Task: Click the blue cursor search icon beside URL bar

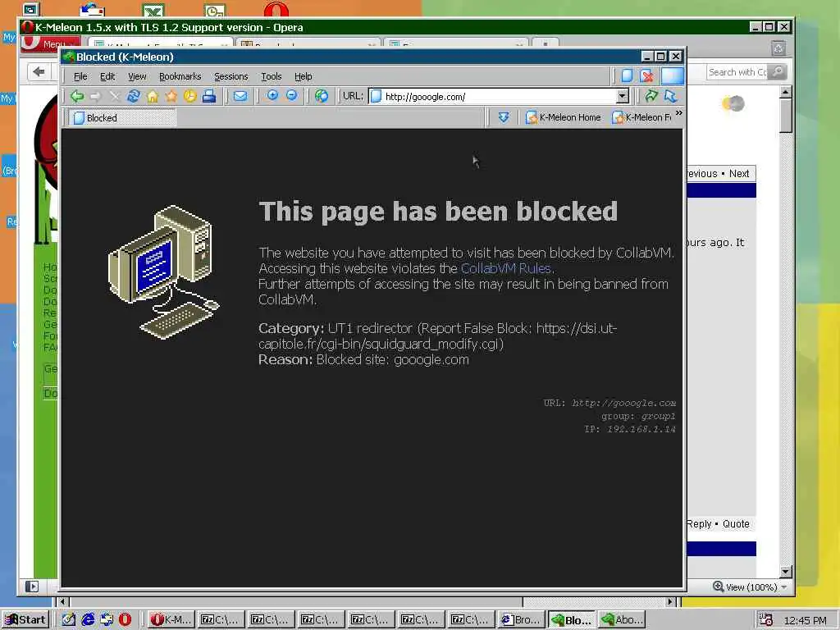Action: [670, 96]
